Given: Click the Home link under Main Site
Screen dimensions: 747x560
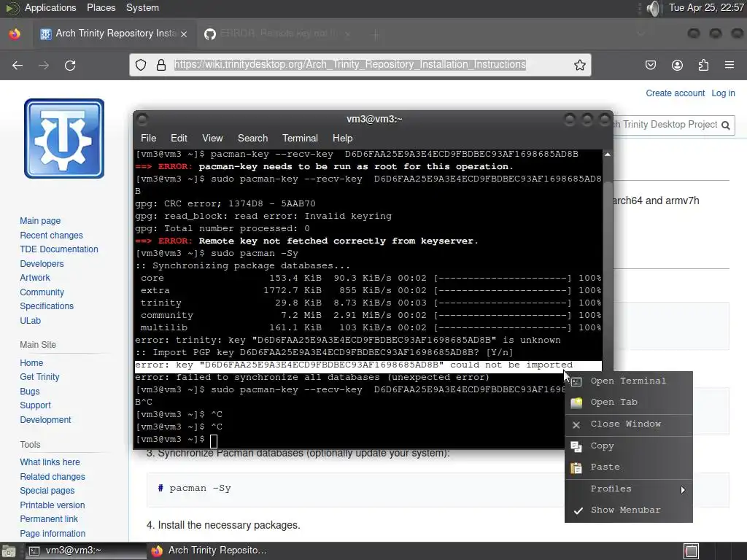Looking at the screenshot, I should tap(31, 363).
